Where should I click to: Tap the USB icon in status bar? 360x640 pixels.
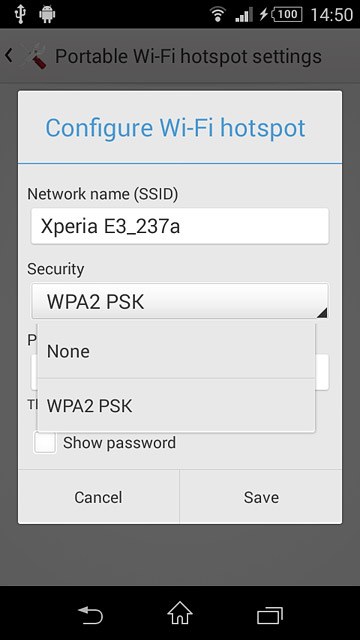(20, 14)
